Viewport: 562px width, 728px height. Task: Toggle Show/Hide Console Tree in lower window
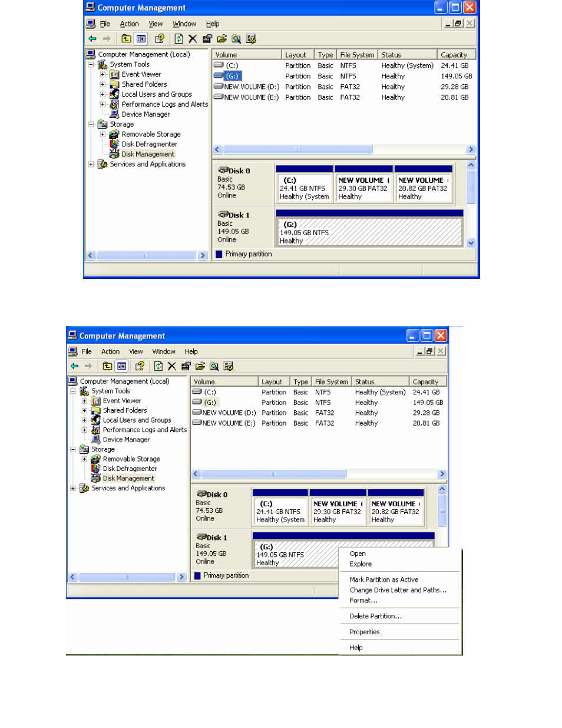click(121, 366)
